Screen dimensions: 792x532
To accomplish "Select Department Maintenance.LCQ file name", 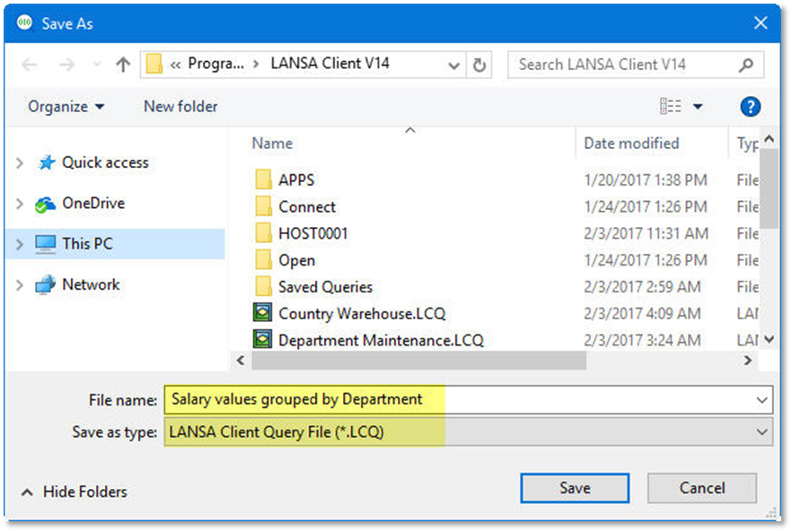I will (381, 341).
